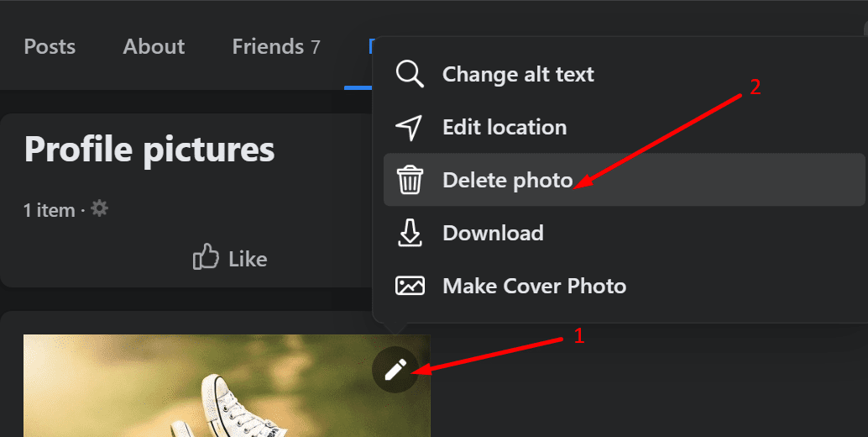Screen dimensions: 868x437
Task: Choose Edit location from the menu
Action: point(624,128)
